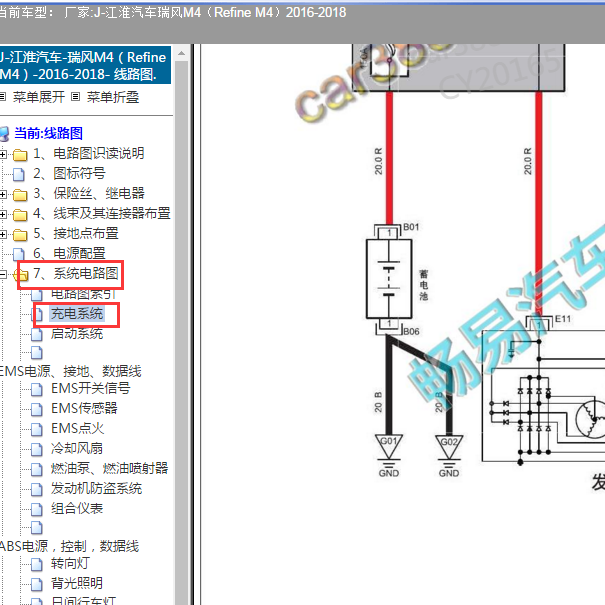Open 背光照明 diagram entry

click(77, 583)
